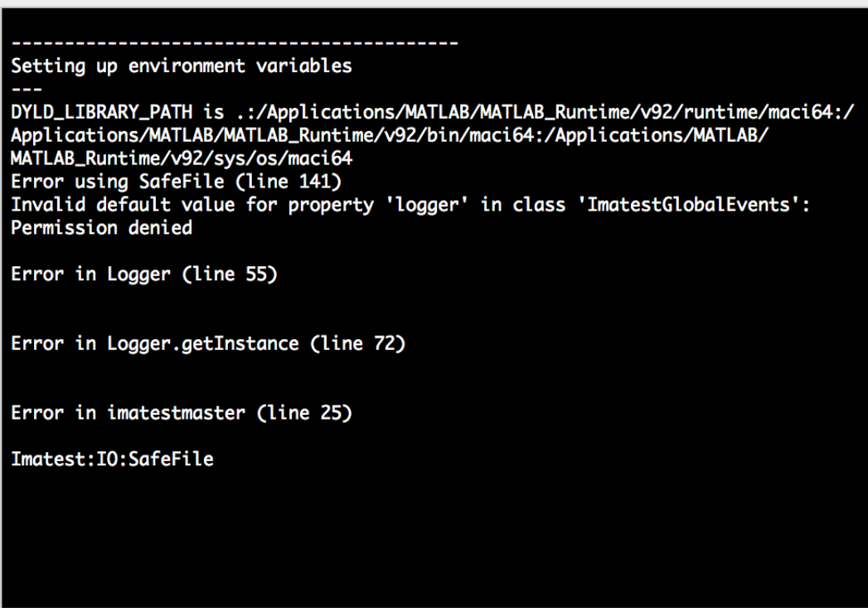Click the 'Setting up environment variables' line

pyautogui.click(x=181, y=66)
